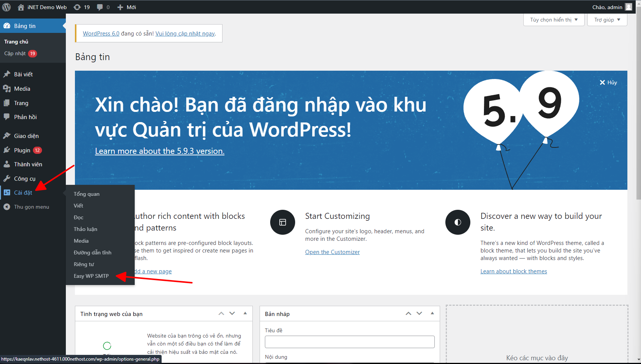Click the plus icon for Mới
This screenshot has height=364, width=641.
(120, 7)
